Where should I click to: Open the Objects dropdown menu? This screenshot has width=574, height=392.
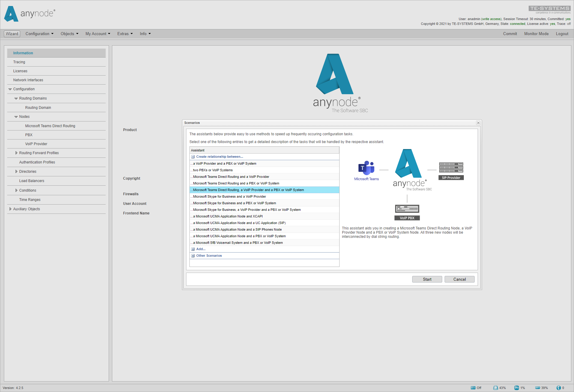click(69, 34)
